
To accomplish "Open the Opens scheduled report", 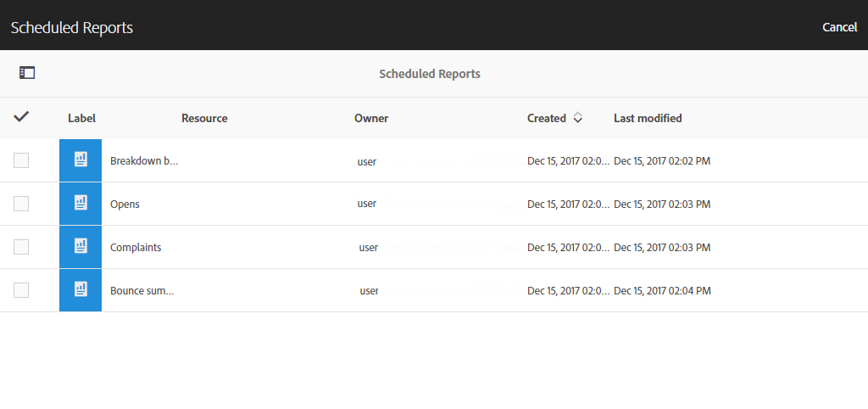I will 125,204.
